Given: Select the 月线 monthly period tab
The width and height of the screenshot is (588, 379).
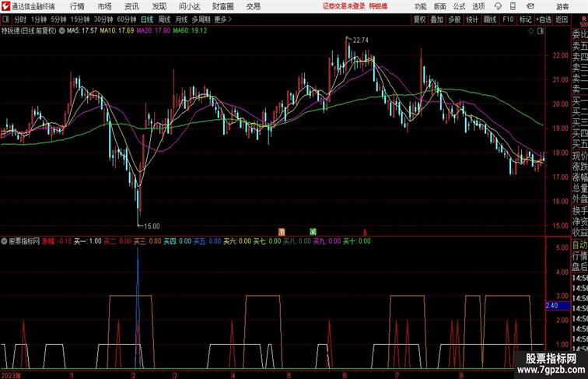Looking at the screenshot, I should click(181, 19).
